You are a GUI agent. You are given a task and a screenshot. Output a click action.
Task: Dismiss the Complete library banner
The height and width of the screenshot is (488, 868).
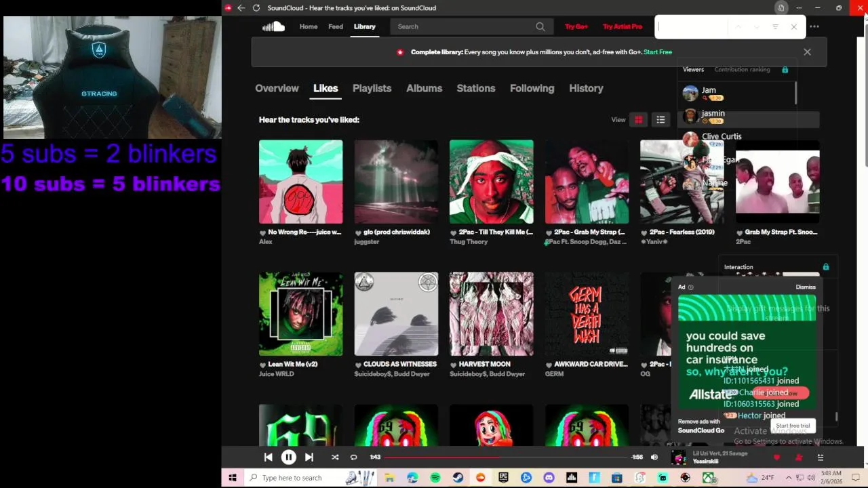click(807, 52)
